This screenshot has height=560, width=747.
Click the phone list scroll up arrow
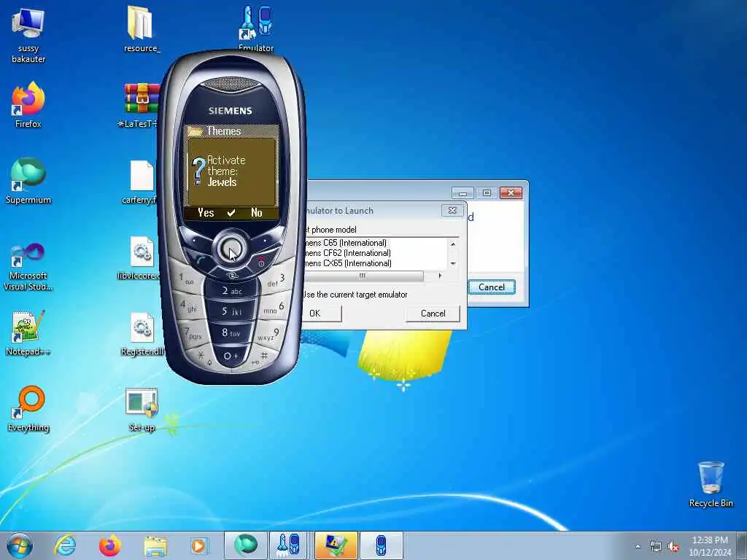point(453,244)
